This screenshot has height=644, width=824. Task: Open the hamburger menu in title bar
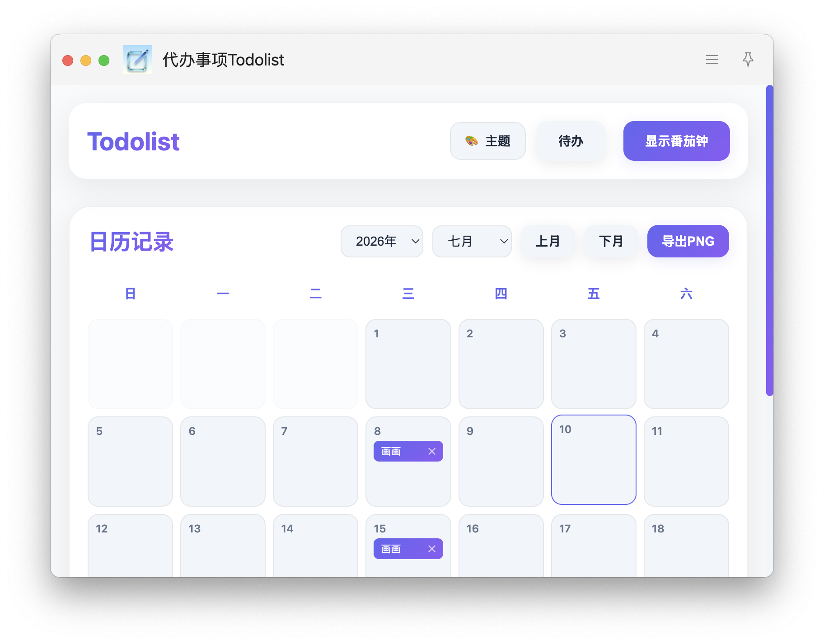pyautogui.click(x=712, y=60)
